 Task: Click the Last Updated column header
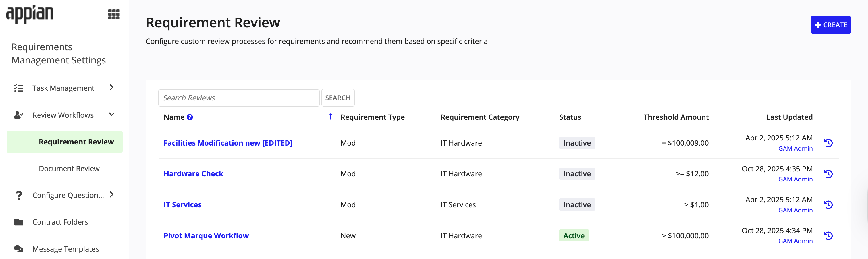[x=789, y=117]
